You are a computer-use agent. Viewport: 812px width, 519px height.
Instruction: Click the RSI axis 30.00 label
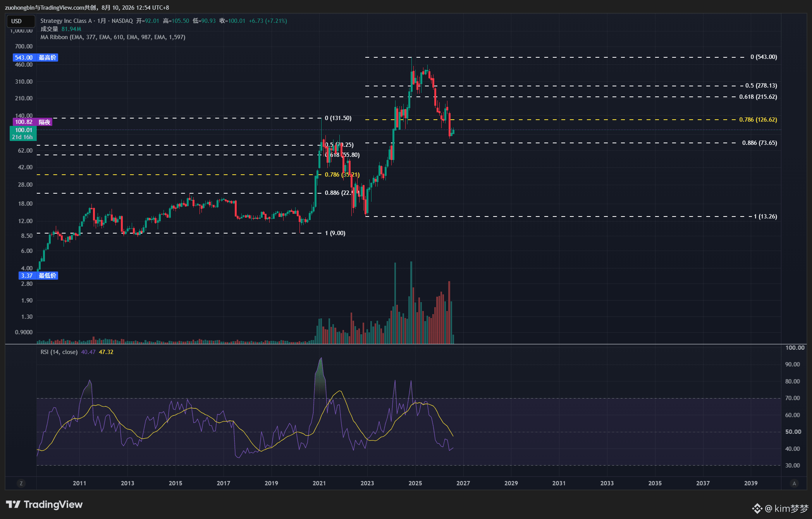[x=793, y=466]
